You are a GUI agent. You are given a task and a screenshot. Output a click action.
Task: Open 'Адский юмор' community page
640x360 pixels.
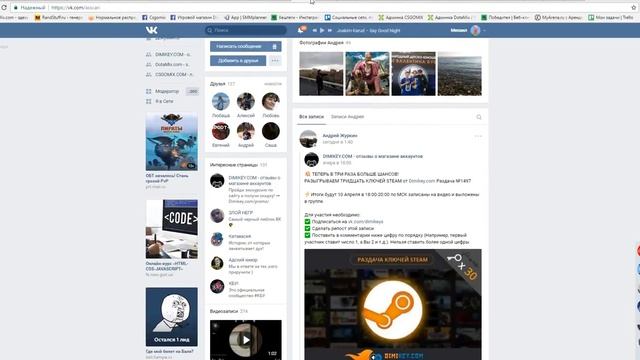(243, 260)
